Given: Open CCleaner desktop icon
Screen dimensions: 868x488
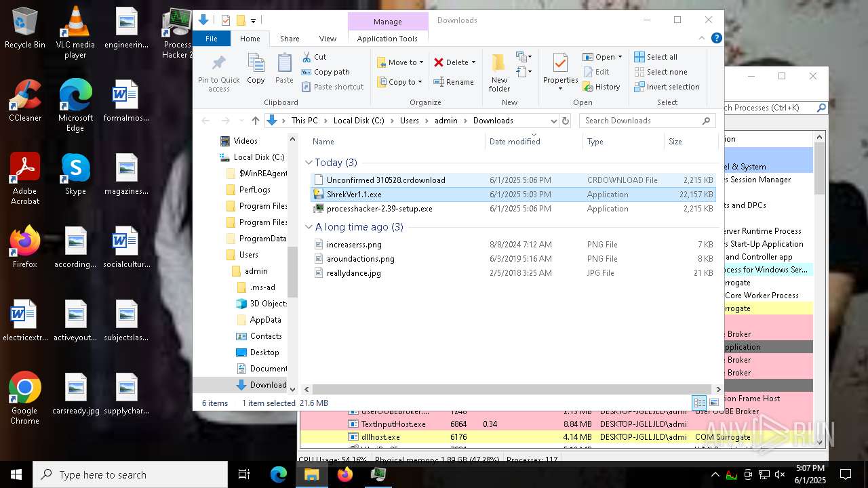Looking at the screenshot, I should (x=24, y=101).
